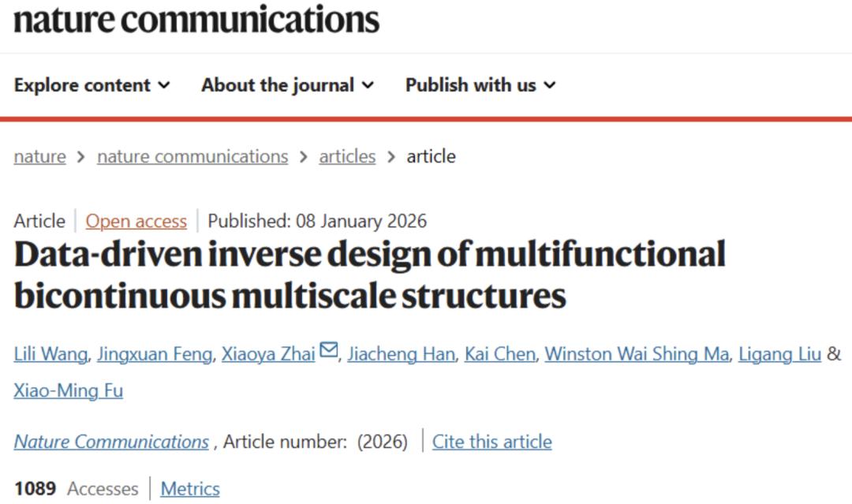Go to nature breadcrumb link
The image size is (852, 504).
coord(39,156)
